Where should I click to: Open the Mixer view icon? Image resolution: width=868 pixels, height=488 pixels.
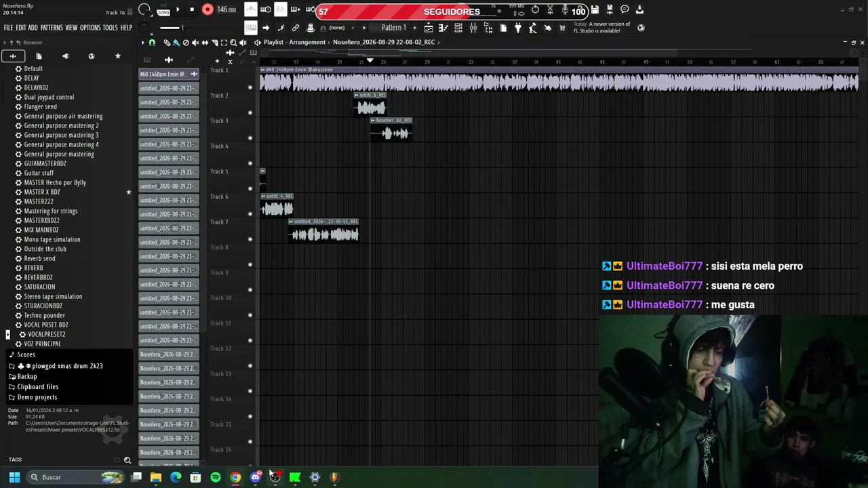point(473,28)
